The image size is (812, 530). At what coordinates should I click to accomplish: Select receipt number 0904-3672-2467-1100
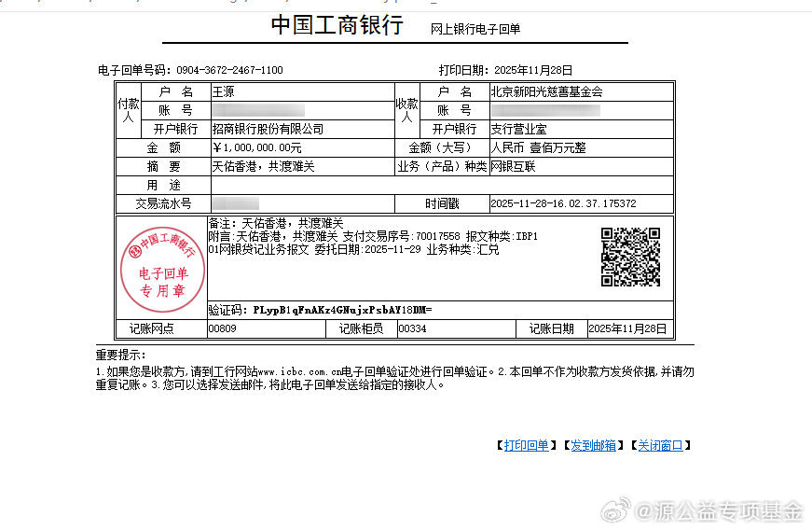pyautogui.click(x=229, y=70)
